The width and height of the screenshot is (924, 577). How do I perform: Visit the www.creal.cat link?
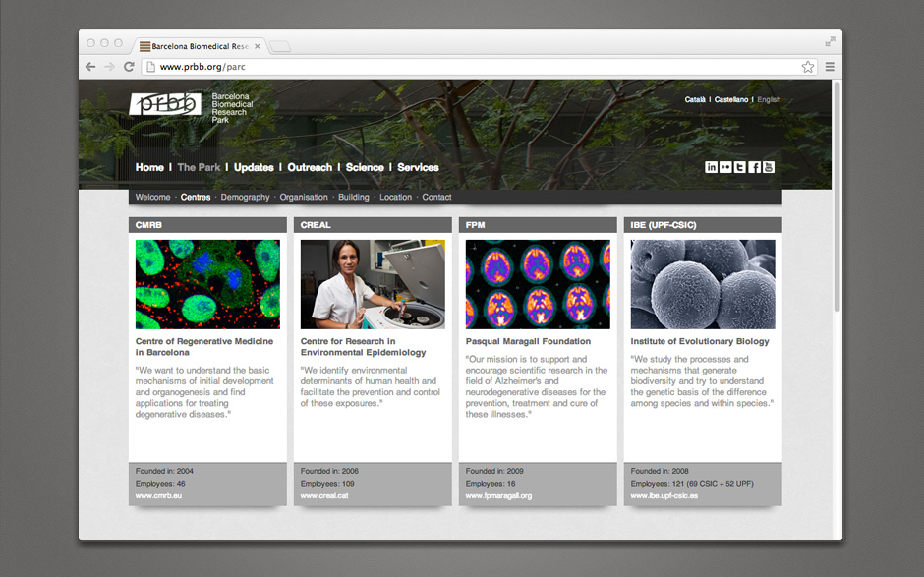click(324, 496)
